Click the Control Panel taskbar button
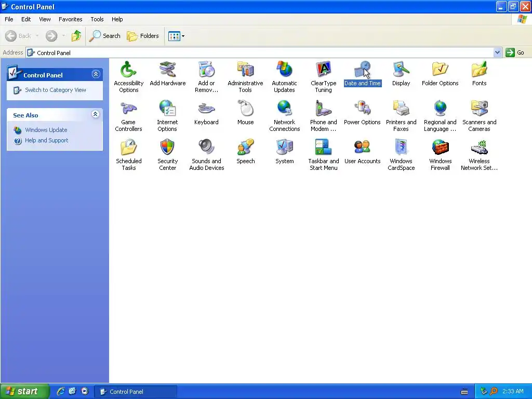The width and height of the screenshot is (532, 399). point(136,392)
